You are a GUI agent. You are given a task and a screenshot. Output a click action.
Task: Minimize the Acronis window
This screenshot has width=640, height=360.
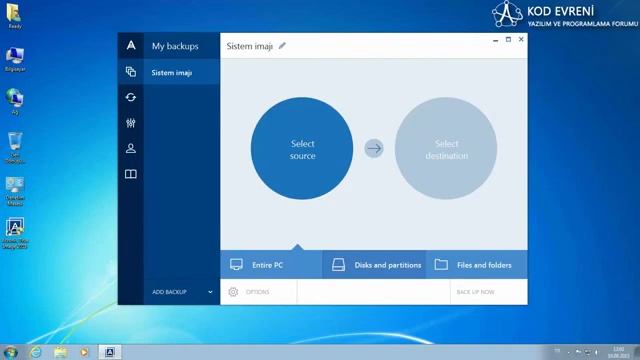(x=496, y=40)
